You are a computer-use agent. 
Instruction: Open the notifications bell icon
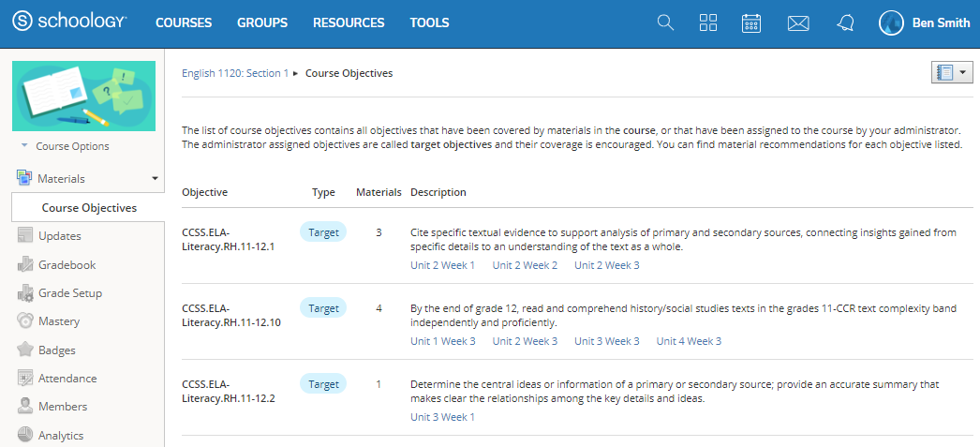(846, 23)
